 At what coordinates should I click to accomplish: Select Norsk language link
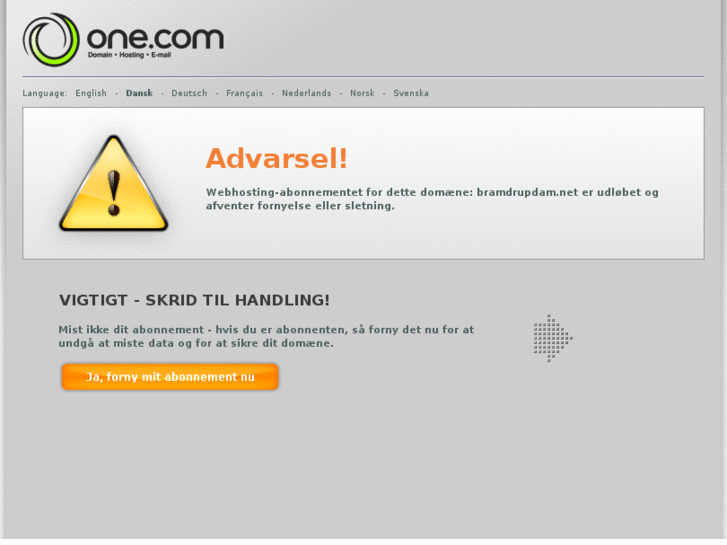pyautogui.click(x=362, y=93)
